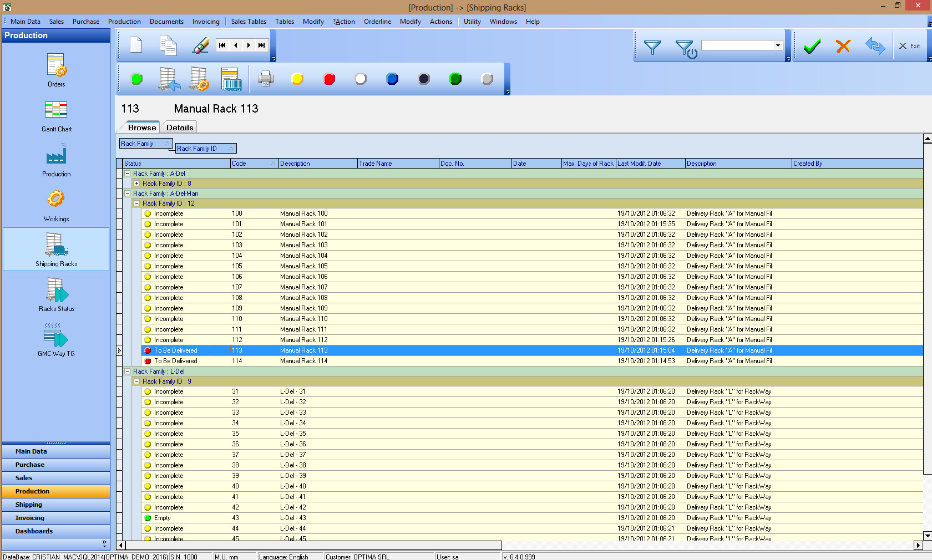Collapse Rack Family ID 9 group
932x560 pixels.
(x=136, y=381)
